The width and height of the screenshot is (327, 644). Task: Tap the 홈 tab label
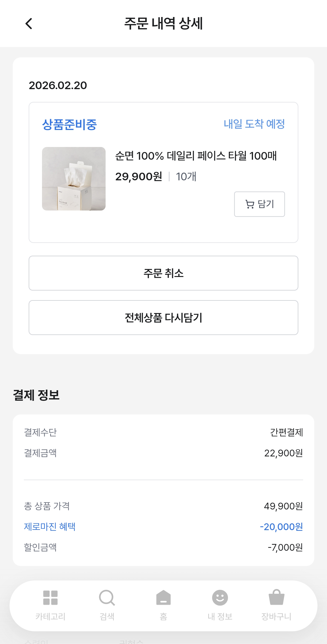pyautogui.click(x=163, y=617)
